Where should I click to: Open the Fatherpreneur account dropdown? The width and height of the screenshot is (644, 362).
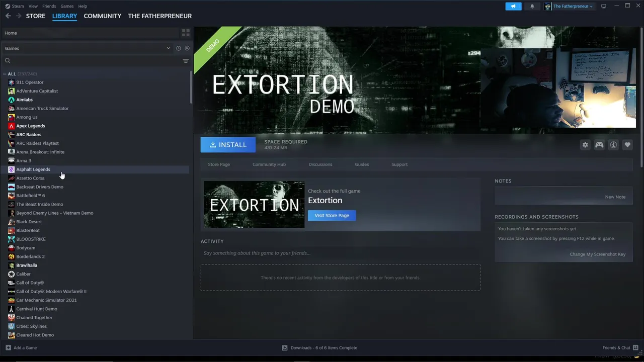569,6
